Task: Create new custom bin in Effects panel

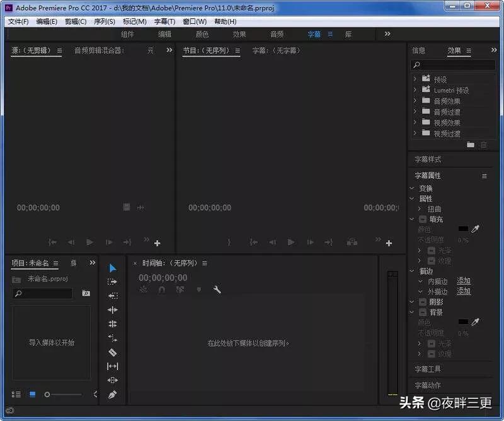Action: click(471, 145)
